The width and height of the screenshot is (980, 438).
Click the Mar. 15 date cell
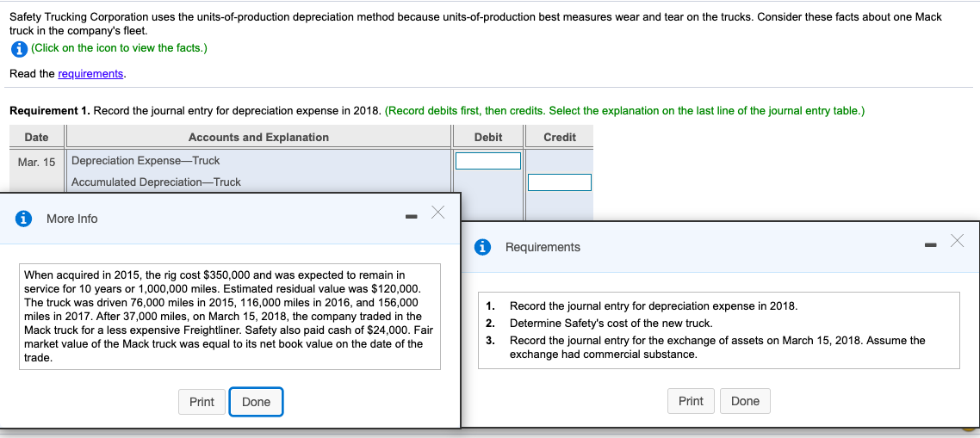tap(36, 162)
